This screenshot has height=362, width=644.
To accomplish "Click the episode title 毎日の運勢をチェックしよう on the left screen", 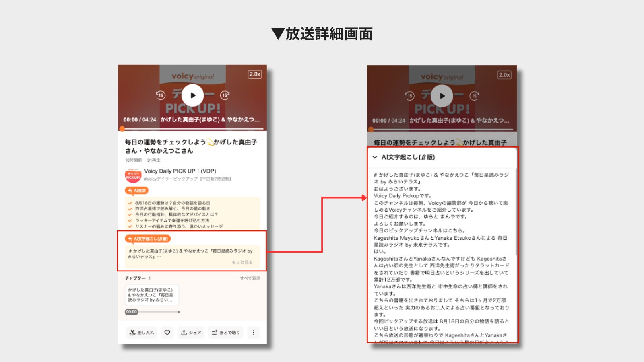I will pyautogui.click(x=191, y=146).
